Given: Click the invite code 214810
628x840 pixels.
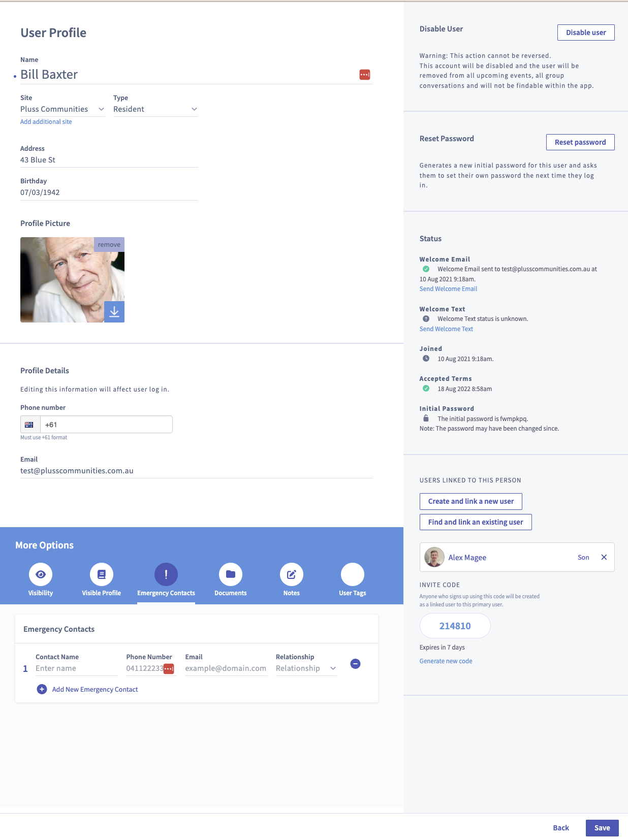Looking at the screenshot, I should (455, 626).
